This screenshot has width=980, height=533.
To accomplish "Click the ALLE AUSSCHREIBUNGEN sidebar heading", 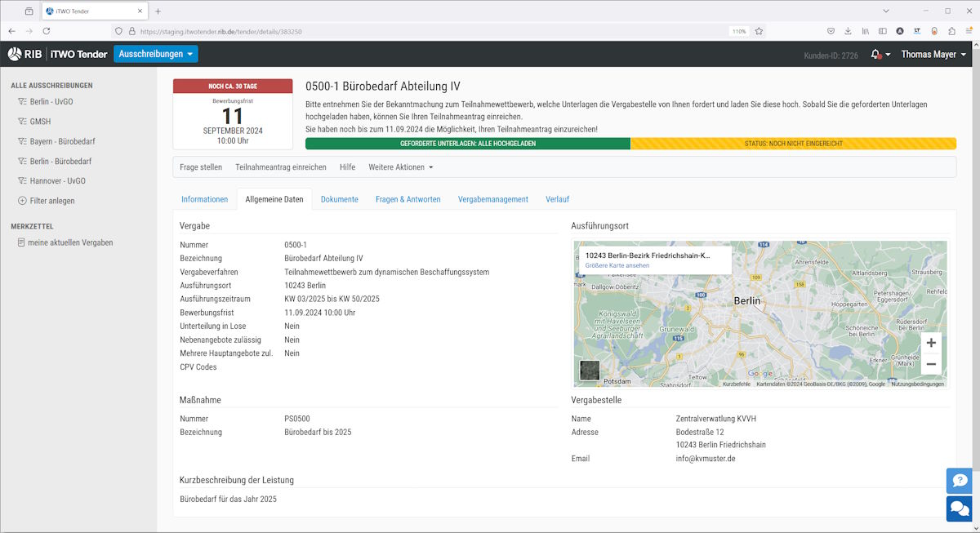I will [x=51, y=85].
